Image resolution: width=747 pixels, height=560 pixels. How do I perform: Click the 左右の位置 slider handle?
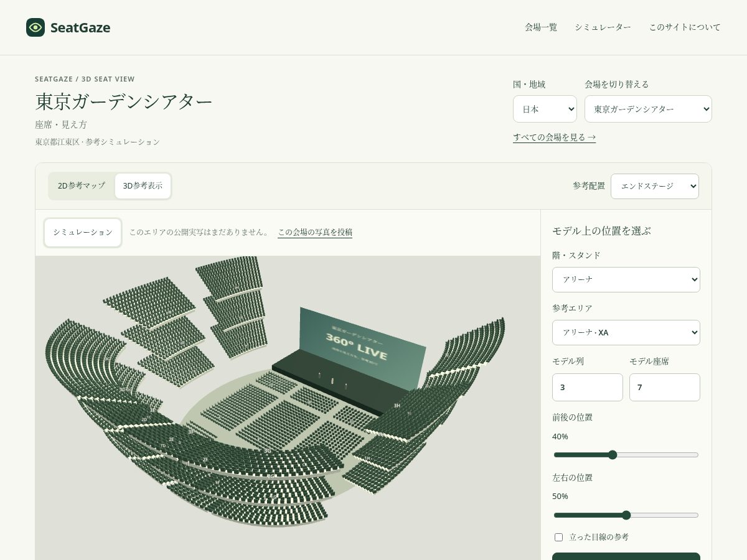point(626,515)
